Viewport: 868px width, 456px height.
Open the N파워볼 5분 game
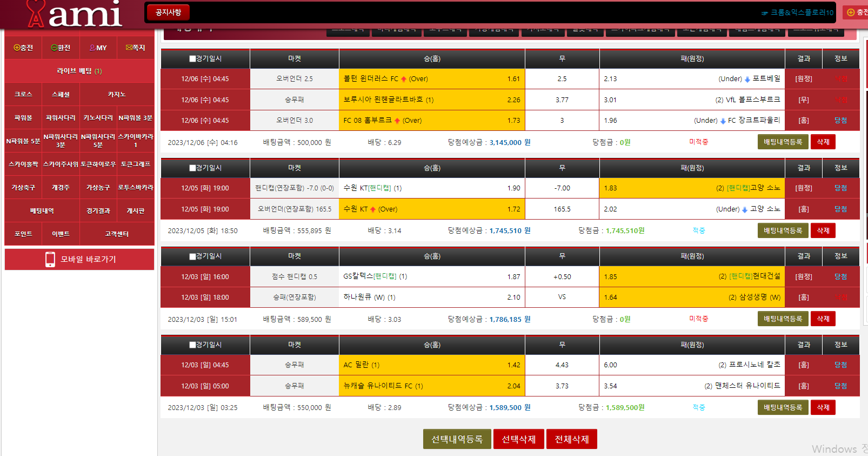(x=23, y=141)
